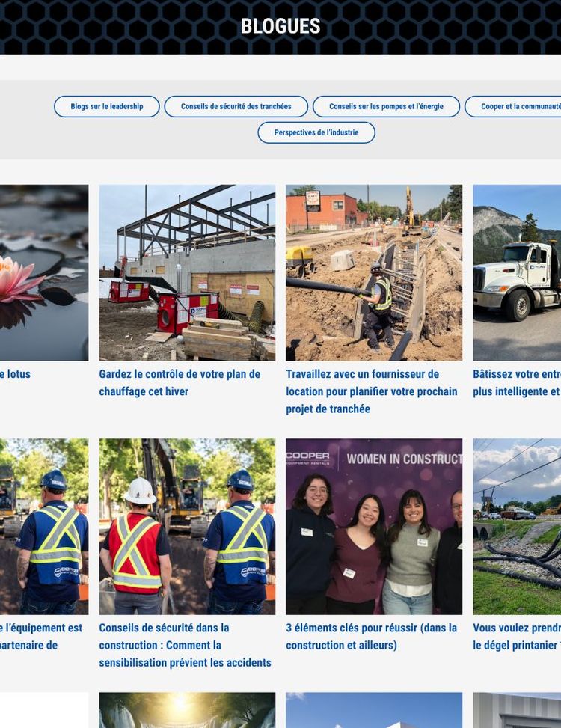Open Conseils de sécurité dans la construction article
Image resolution: width=561 pixels, height=728 pixels.
[x=186, y=645]
